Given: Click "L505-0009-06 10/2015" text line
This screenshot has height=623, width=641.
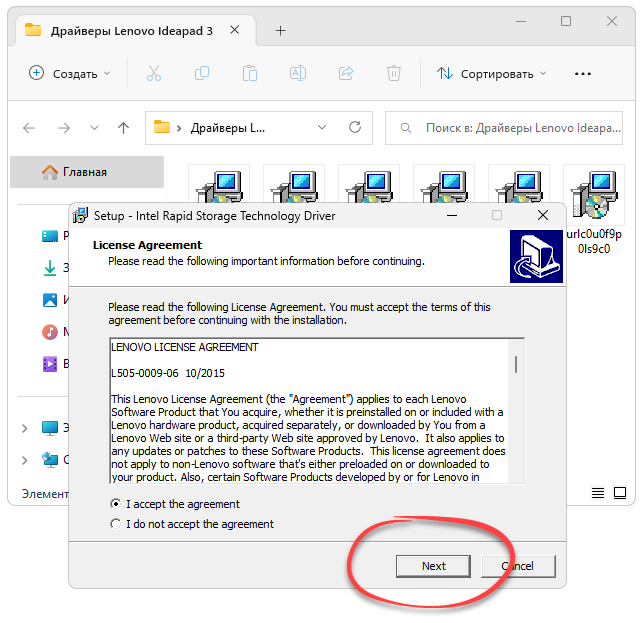Looking at the screenshot, I should pos(168,373).
